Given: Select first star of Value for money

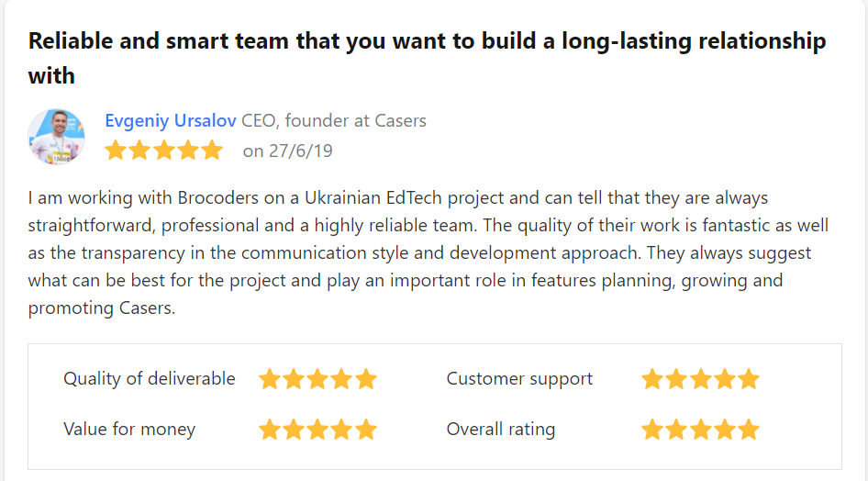Looking at the screenshot, I should coord(270,430).
